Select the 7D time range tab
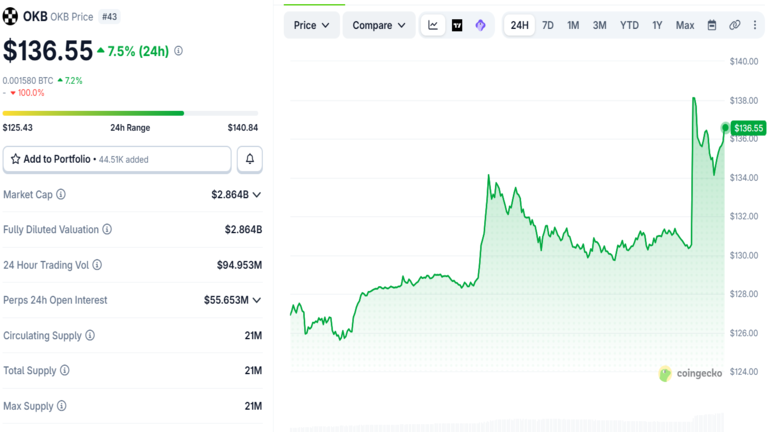Image resolution: width=768 pixels, height=432 pixels. 548,25
